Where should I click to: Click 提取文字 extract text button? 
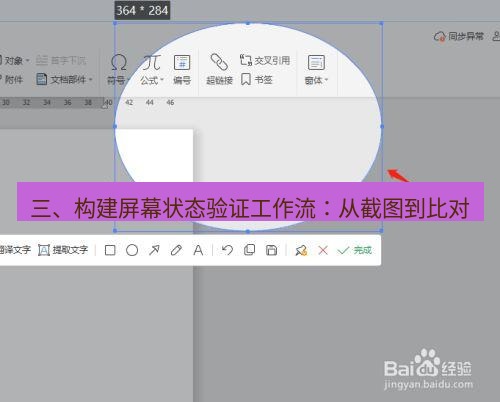coord(63,250)
